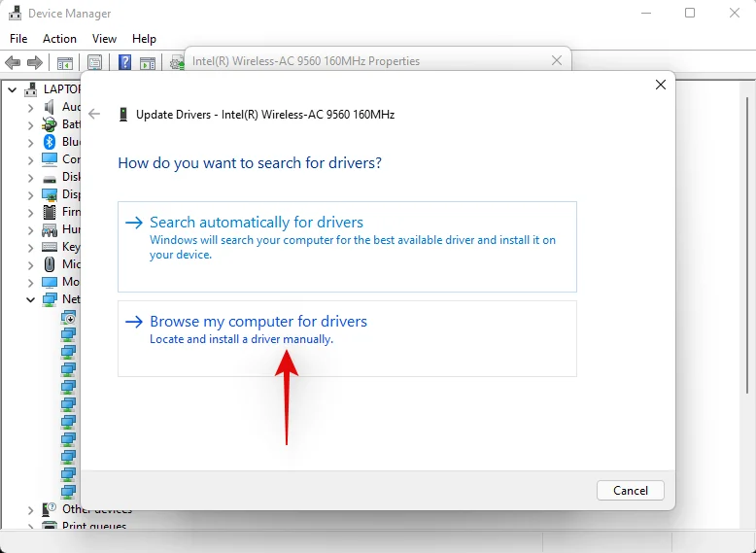Click the Mice category mouse icon

pos(50,264)
